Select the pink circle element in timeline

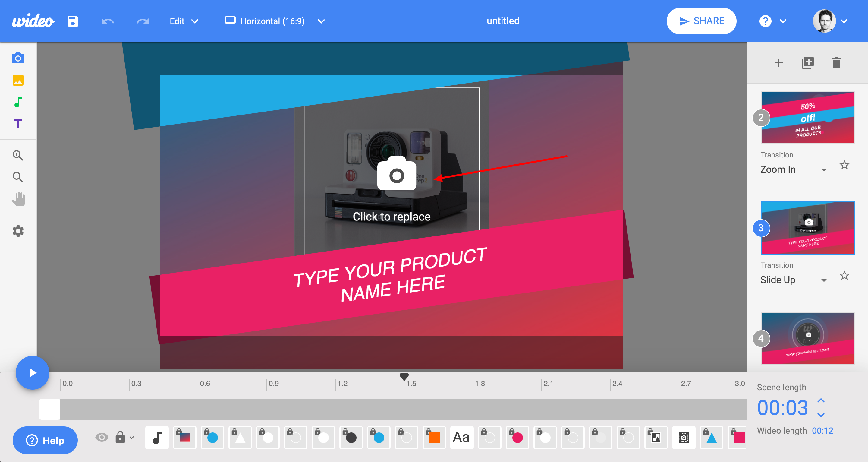click(x=517, y=437)
